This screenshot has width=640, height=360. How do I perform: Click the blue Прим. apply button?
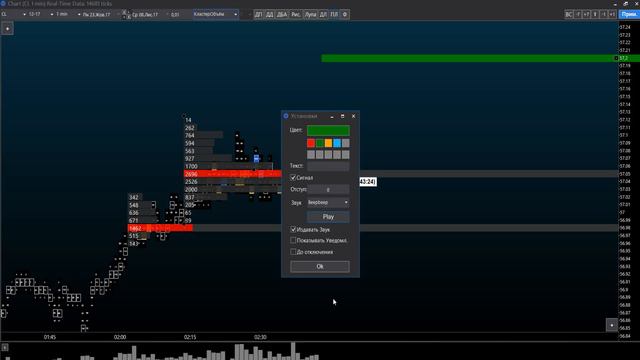(x=629, y=14)
